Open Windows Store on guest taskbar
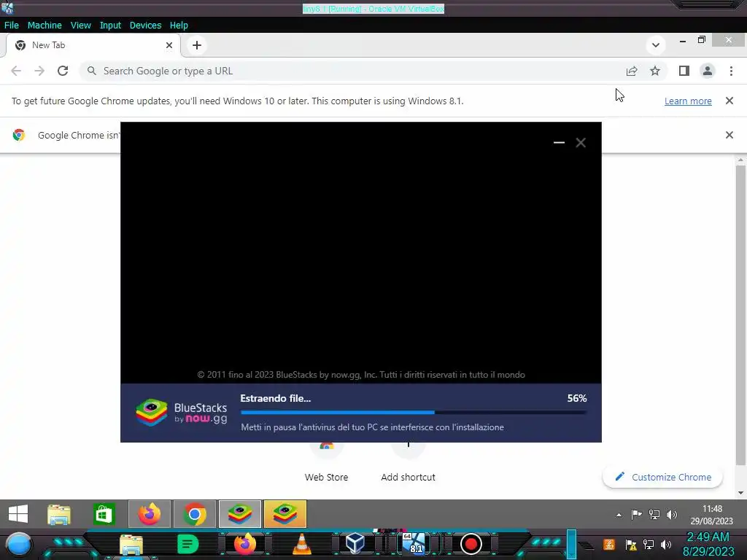This screenshot has width=747, height=560. point(104,515)
